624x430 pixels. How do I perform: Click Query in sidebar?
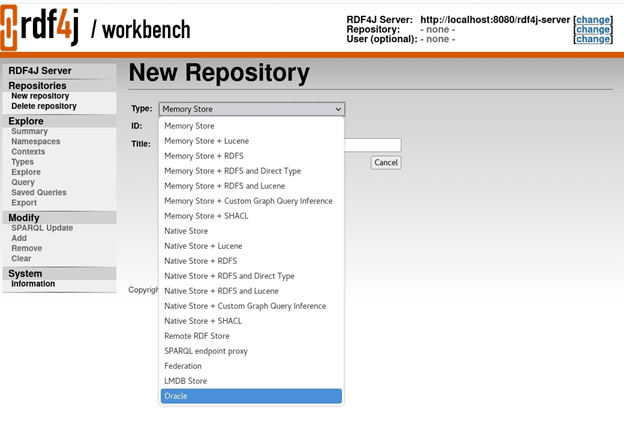(23, 182)
